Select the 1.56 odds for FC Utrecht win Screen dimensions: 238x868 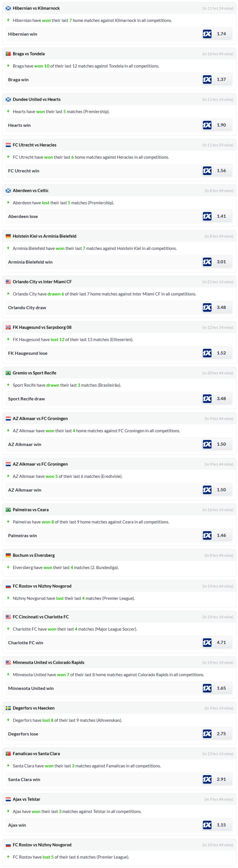point(221,171)
